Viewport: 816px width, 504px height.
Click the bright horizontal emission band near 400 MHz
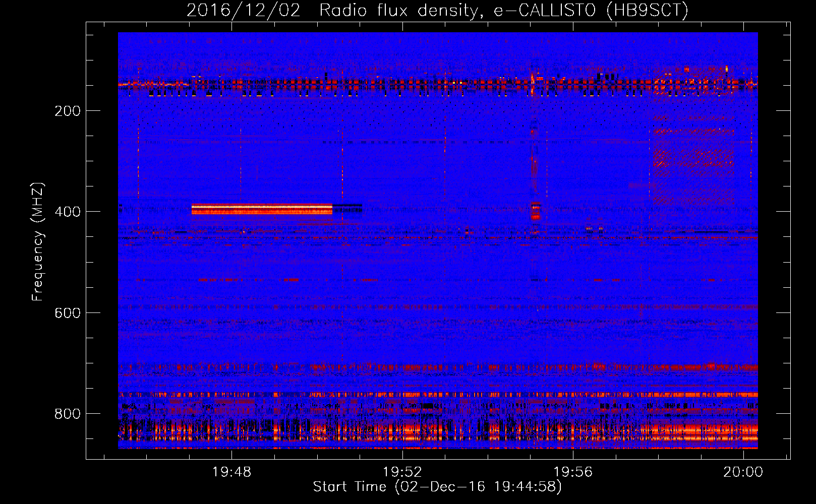[262, 209]
